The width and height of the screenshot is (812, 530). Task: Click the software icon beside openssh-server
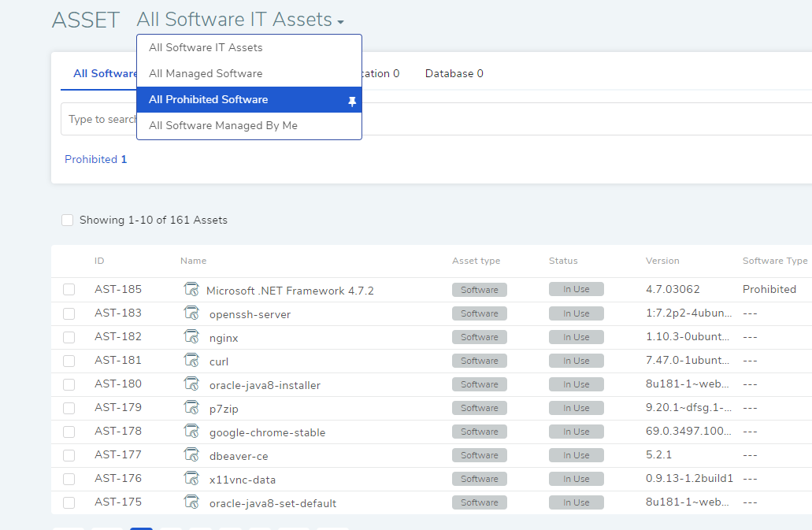pyautogui.click(x=191, y=313)
